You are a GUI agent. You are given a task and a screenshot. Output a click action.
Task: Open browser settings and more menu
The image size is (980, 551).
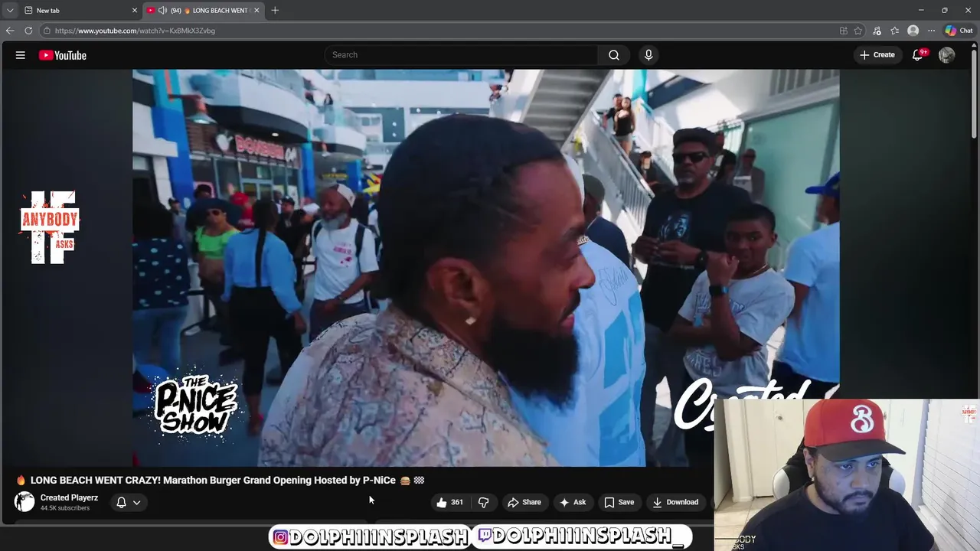tap(931, 31)
